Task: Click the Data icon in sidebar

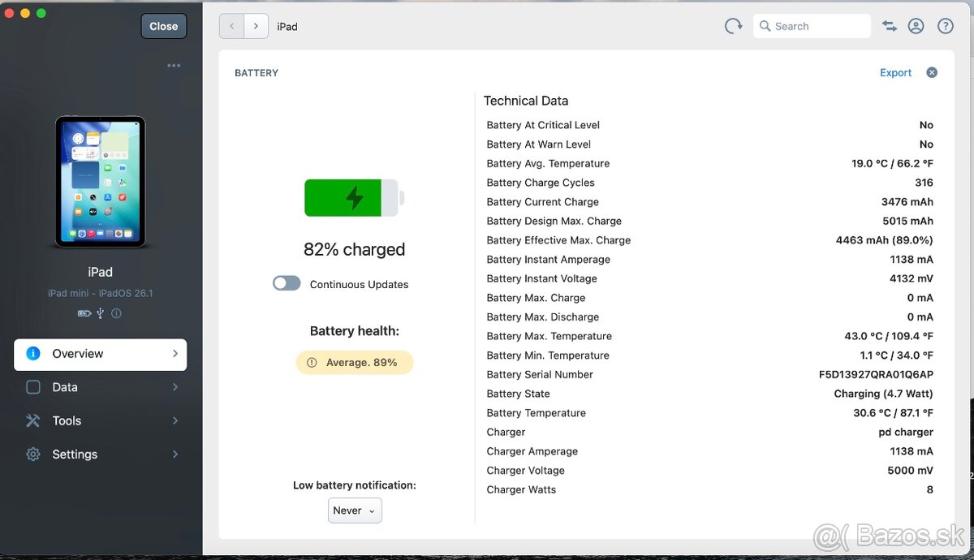Action: coord(33,387)
